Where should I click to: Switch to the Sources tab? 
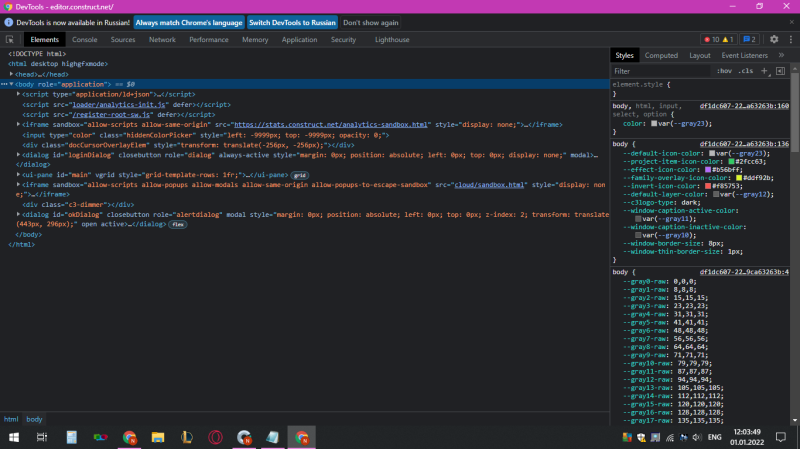pyautogui.click(x=123, y=39)
